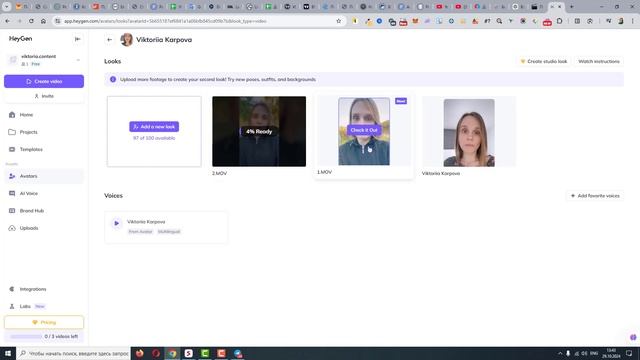Bookmark this page with the star icon

[x=338, y=21]
